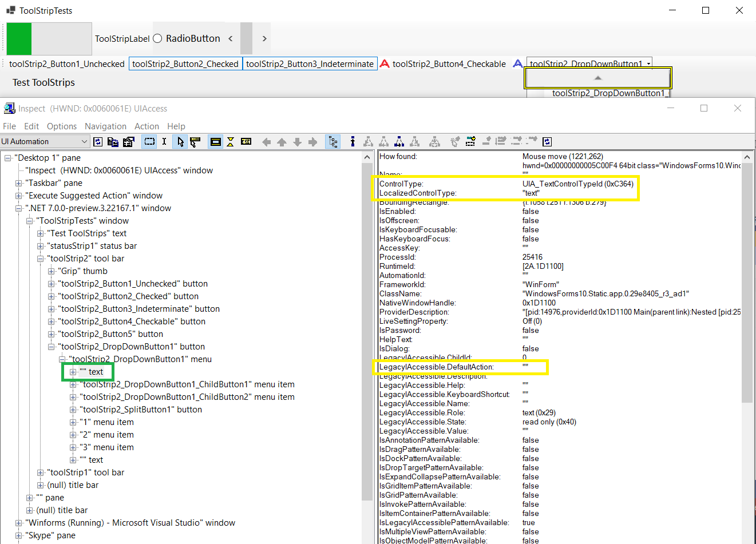
Task: Toggle the Show Tree view icon
Action: (333, 141)
